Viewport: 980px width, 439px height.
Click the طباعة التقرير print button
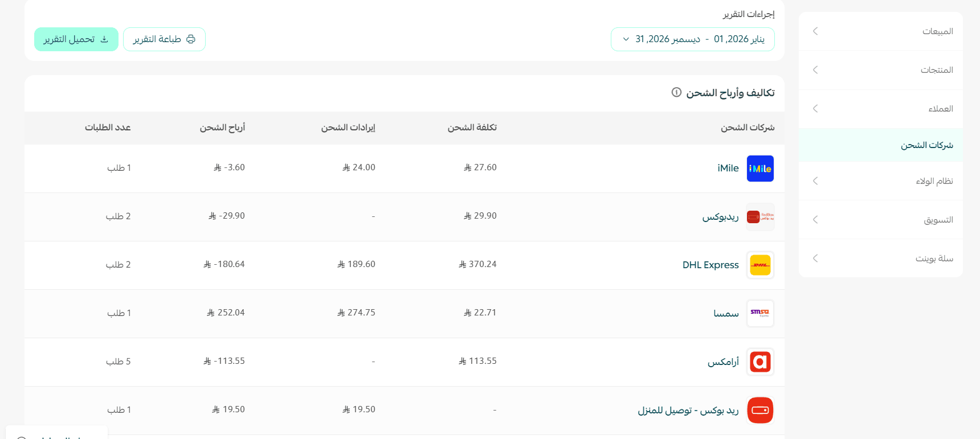(x=164, y=39)
